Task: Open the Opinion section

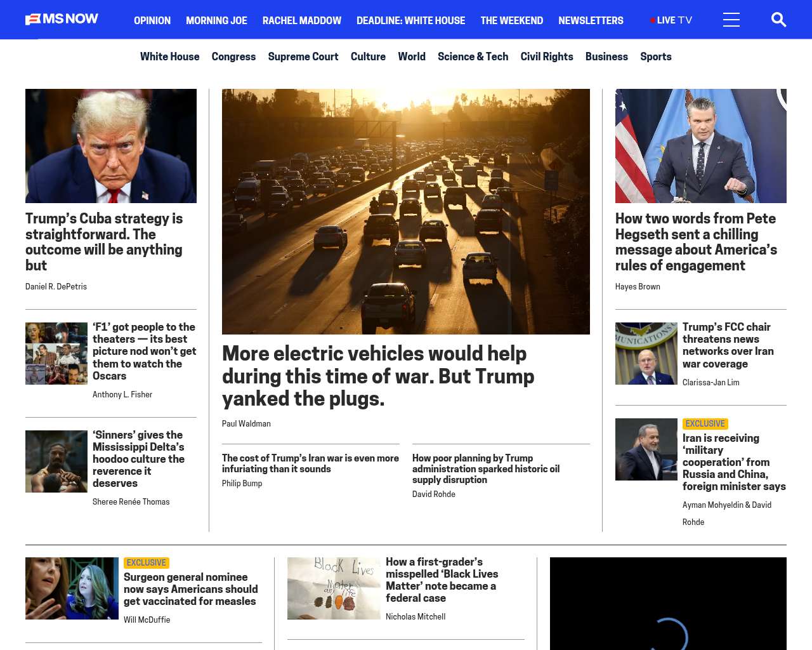Action: coord(152,20)
